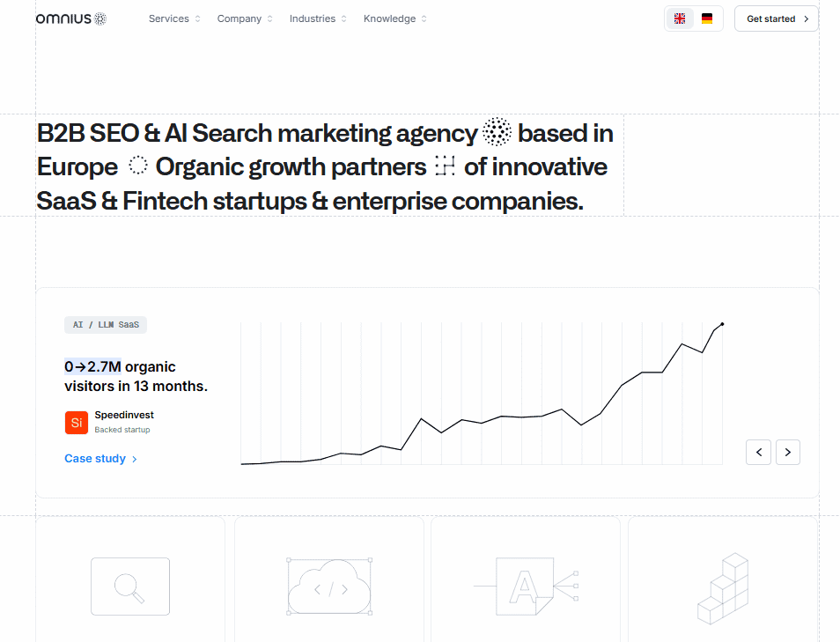This screenshot has height=642, width=840.
Task: Advance to next case study slide
Action: coord(788,452)
